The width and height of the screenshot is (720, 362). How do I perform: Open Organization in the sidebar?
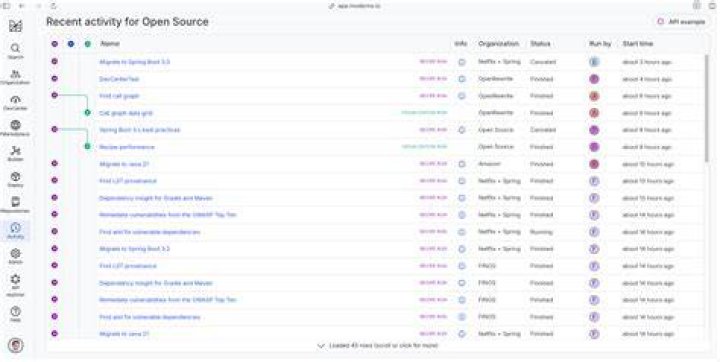15,77
